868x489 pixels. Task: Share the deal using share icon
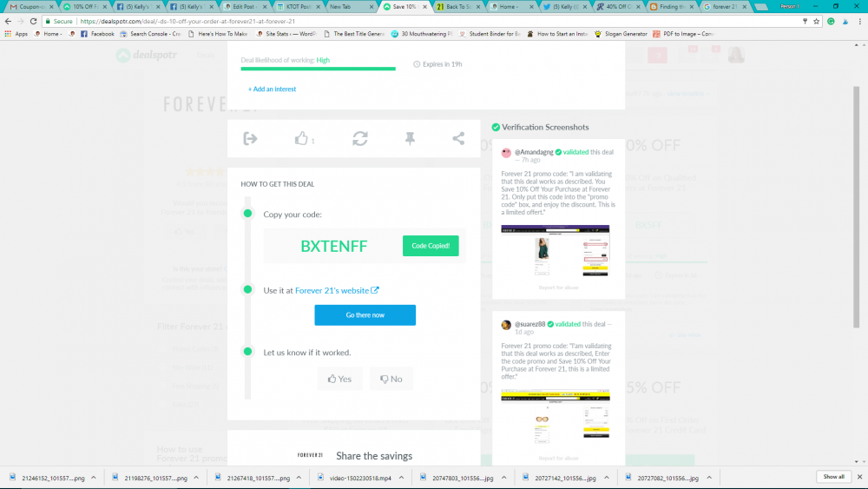(458, 138)
